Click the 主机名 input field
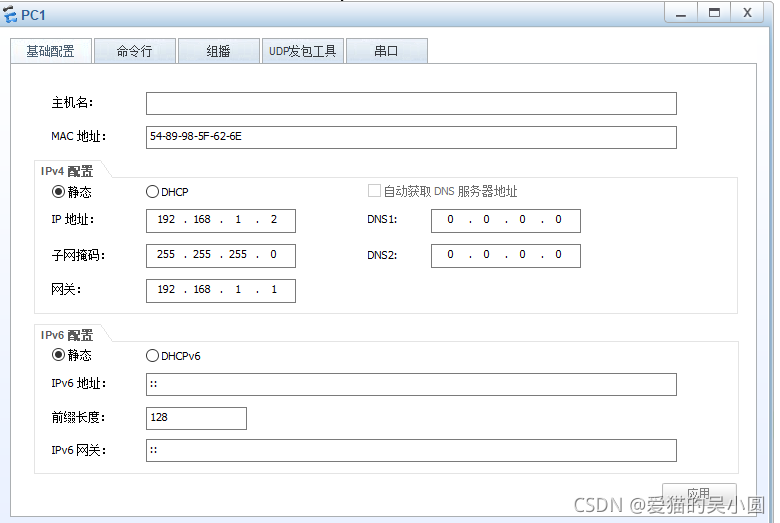Screen dimensions: 780x523 coord(411,104)
